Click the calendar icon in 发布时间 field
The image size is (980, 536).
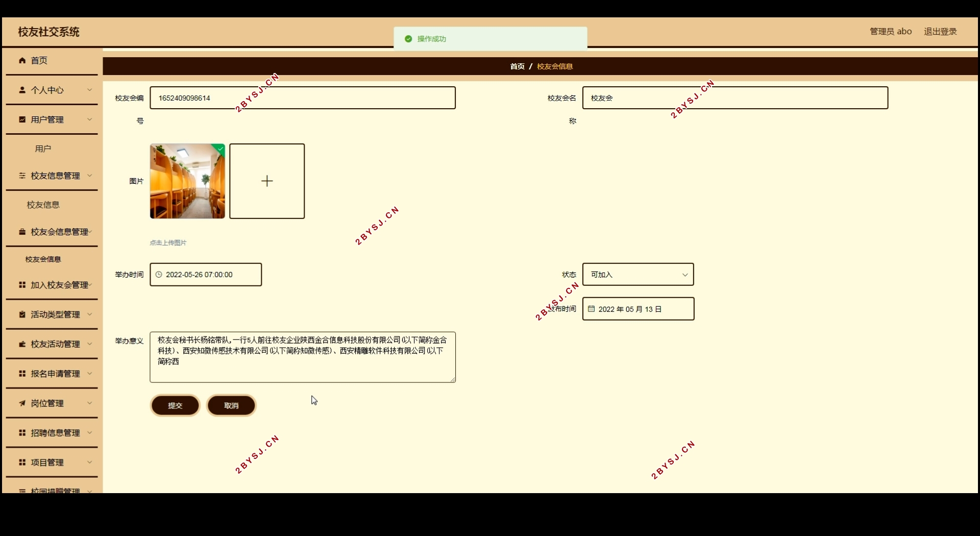click(x=591, y=309)
